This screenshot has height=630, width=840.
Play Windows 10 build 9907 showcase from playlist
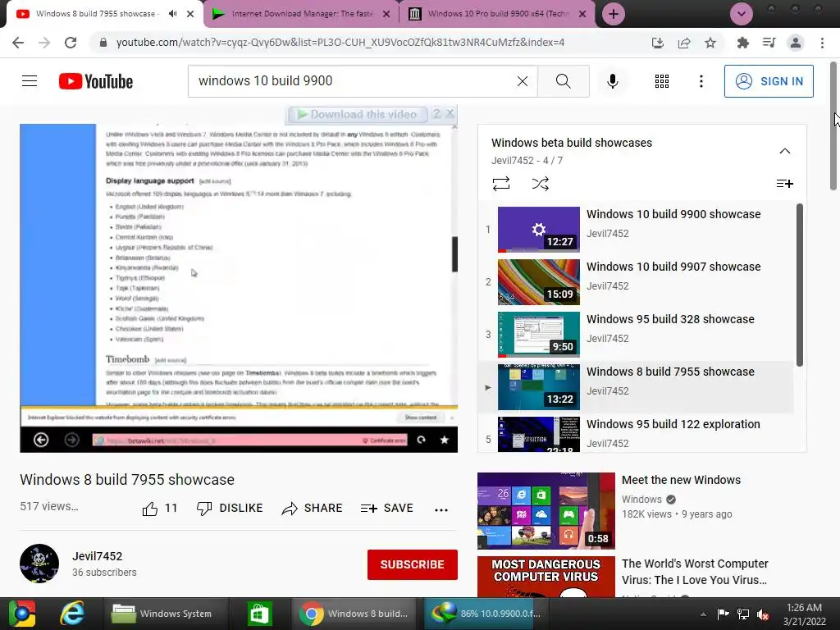tap(636, 281)
